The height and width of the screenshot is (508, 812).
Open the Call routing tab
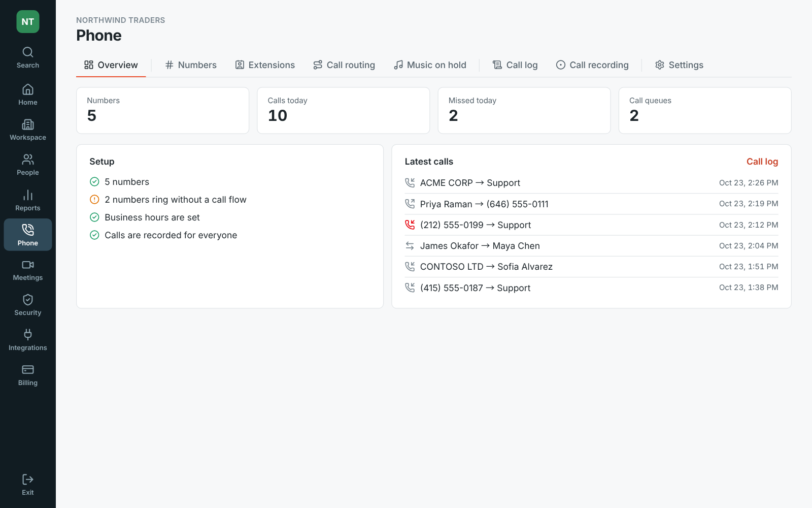[x=344, y=65]
